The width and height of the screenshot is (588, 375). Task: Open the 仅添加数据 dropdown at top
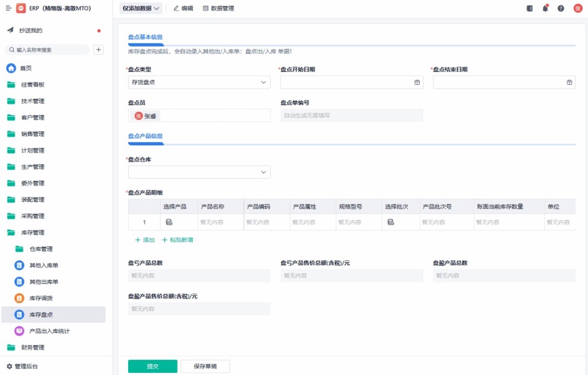pyautogui.click(x=141, y=8)
